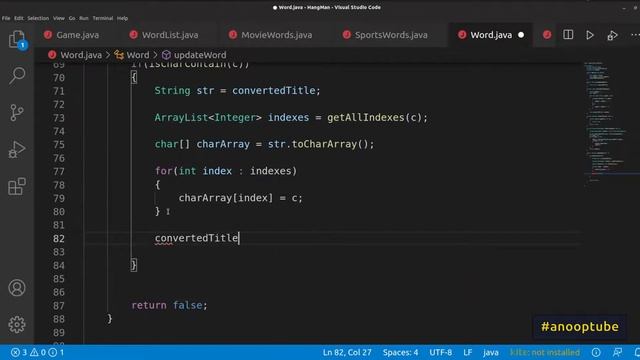Open the Manage gear menu
The image size is (640, 360).
17,324
